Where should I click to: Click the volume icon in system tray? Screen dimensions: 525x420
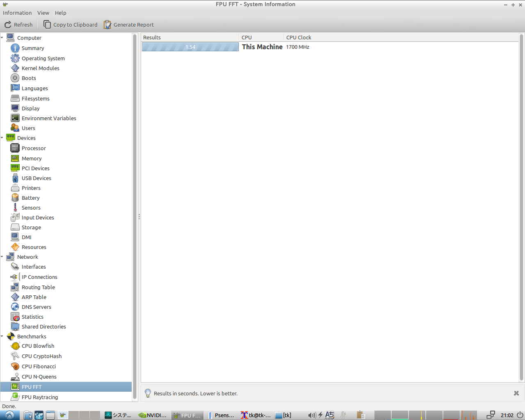coord(312,415)
